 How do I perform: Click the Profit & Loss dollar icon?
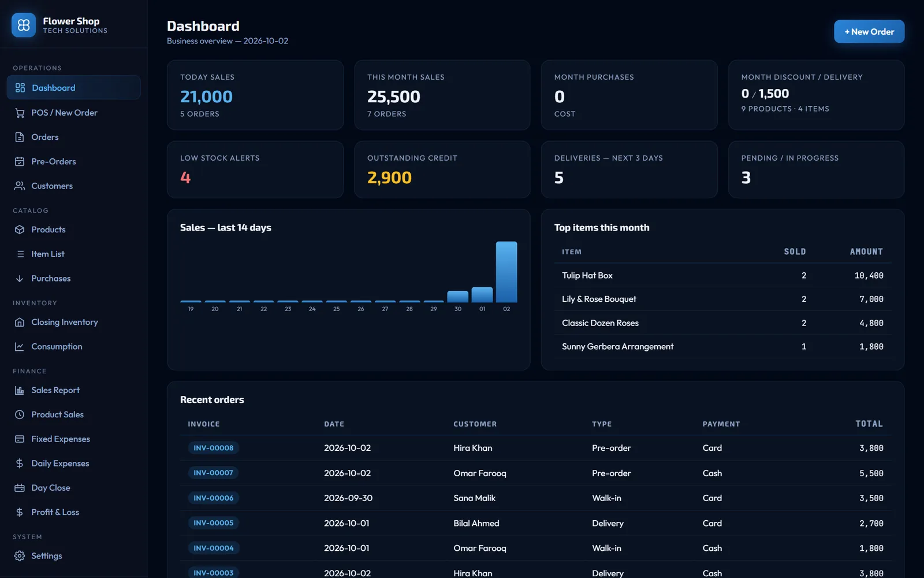click(x=20, y=512)
